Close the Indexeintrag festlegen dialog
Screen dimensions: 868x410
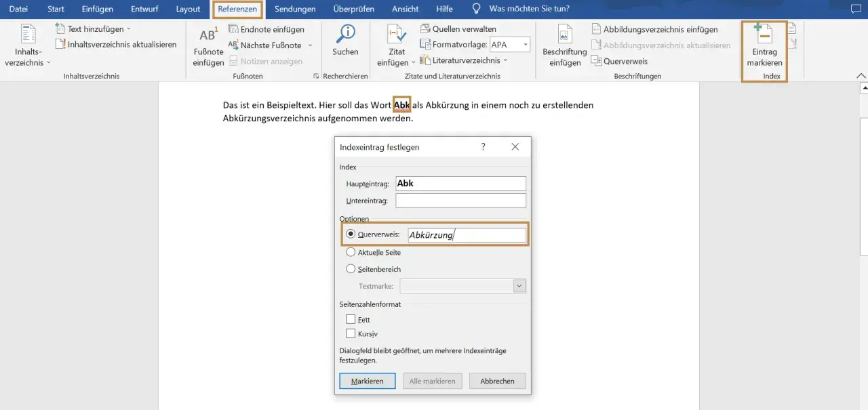click(515, 146)
